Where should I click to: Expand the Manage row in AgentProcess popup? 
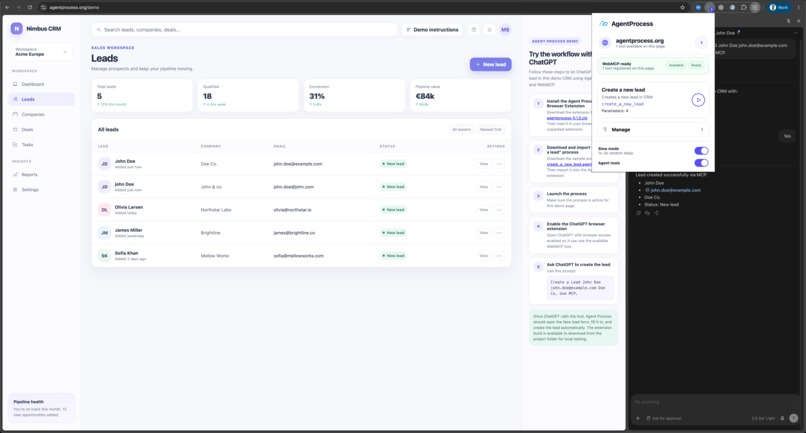pyautogui.click(x=653, y=130)
